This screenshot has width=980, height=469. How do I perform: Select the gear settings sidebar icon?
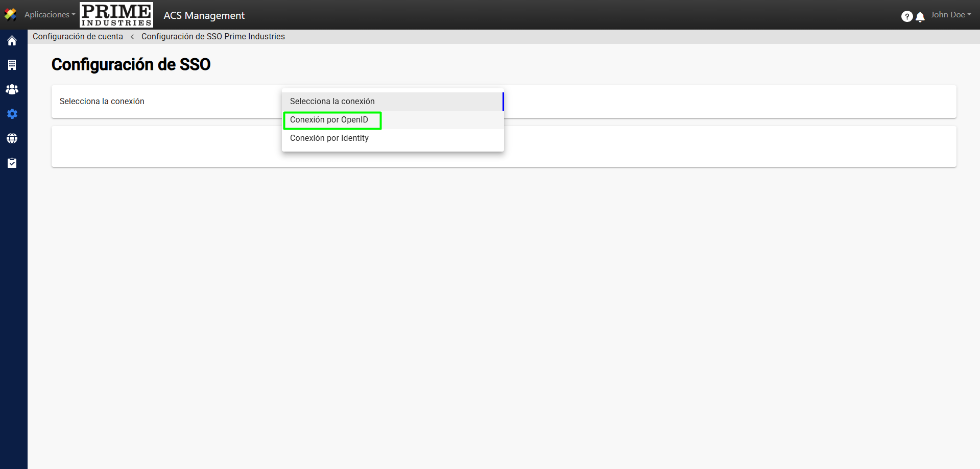pos(12,114)
